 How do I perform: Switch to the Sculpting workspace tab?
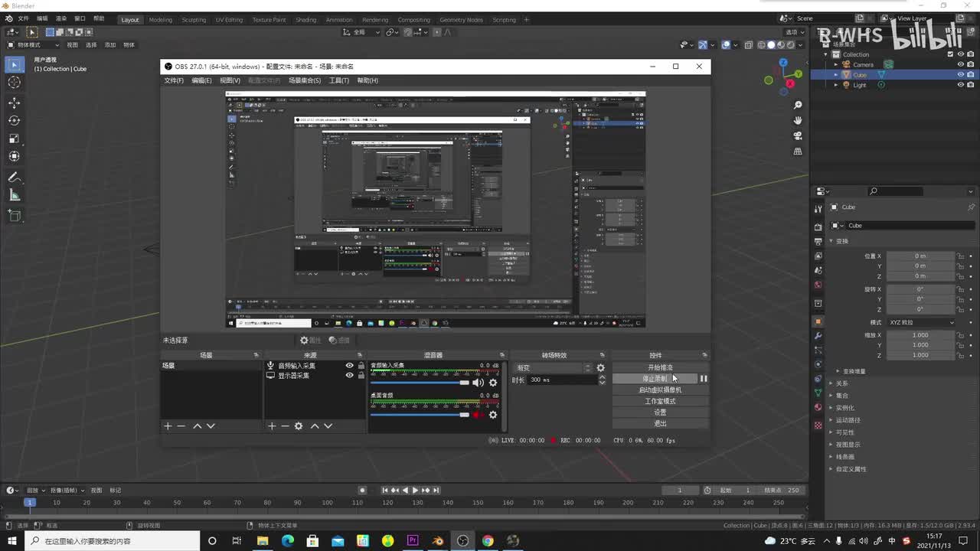coord(194,20)
